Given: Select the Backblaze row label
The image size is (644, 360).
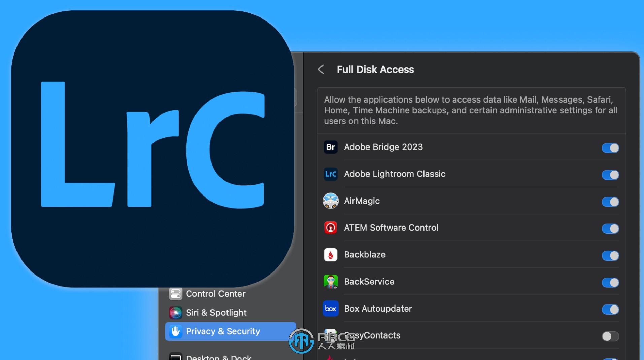Looking at the screenshot, I should [x=365, y=255].
